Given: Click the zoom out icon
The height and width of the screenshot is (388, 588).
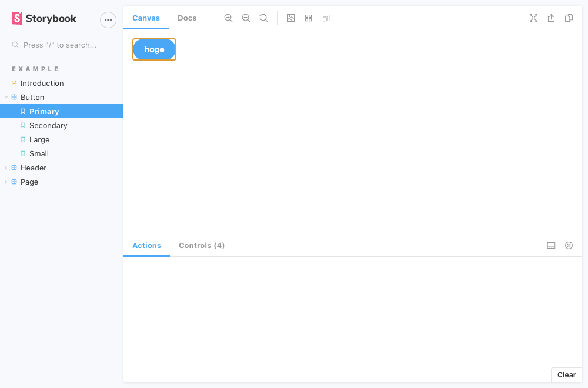Looking at the screenshot, I should (246, 18).
